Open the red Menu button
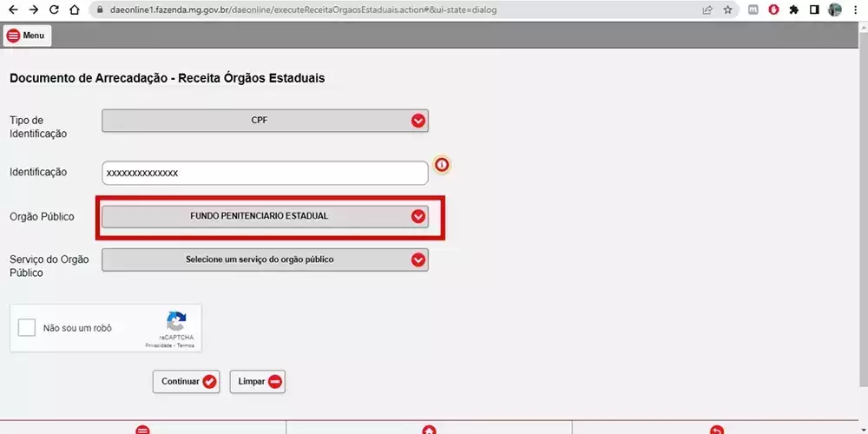This screenshot has height=434, width=868. 27,36
